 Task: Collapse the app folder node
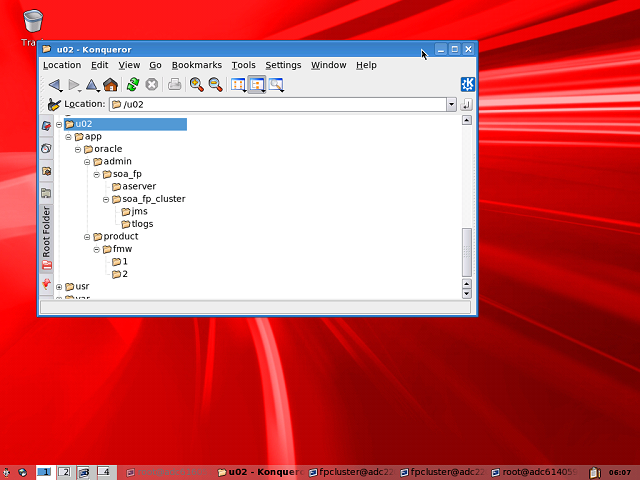point(69,137)
